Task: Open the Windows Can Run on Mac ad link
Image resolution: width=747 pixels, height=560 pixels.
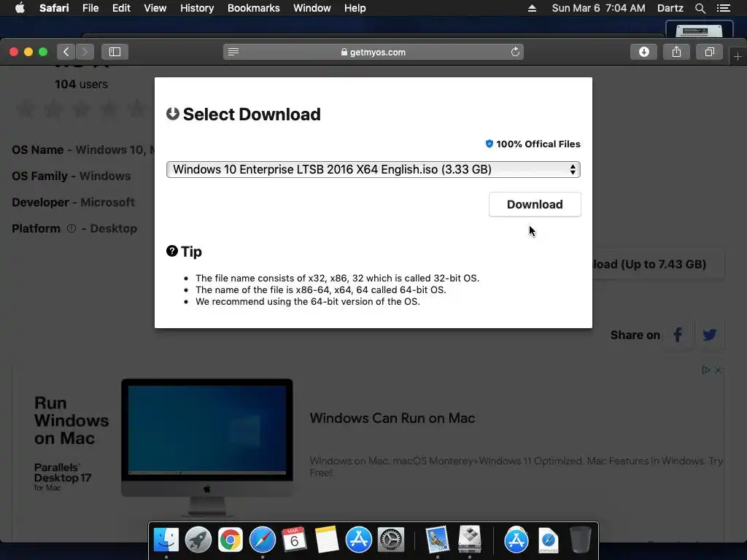Action: pyautogui.click(x=392, y=418)
